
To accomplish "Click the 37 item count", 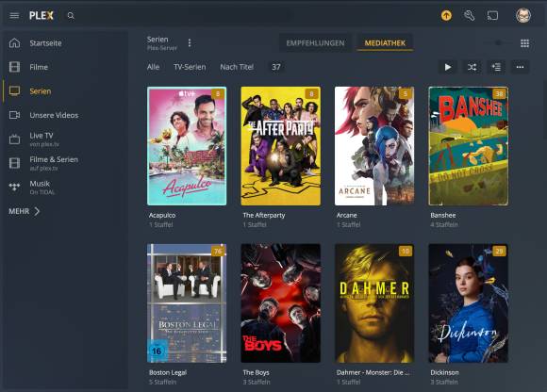I will pos(276,67).
